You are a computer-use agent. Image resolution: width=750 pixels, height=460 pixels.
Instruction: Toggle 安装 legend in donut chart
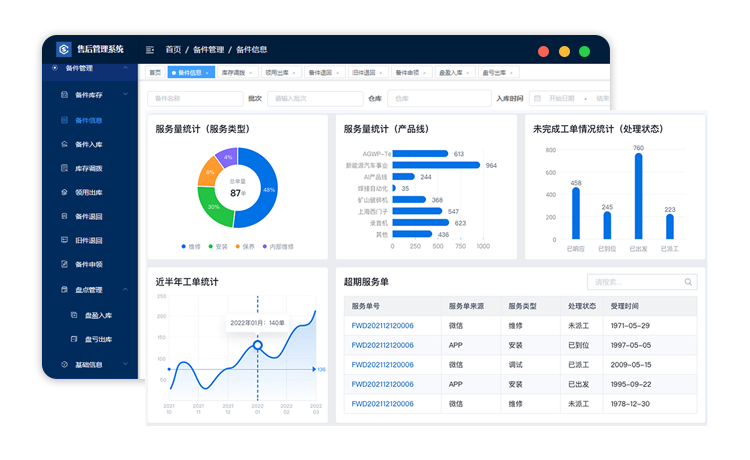click(218, 247)
